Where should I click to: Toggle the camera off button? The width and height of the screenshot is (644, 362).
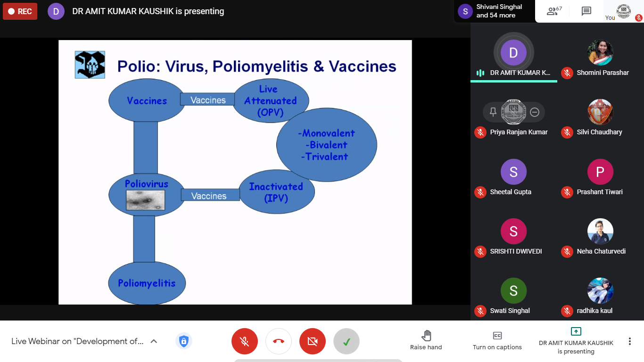[313, 341]
